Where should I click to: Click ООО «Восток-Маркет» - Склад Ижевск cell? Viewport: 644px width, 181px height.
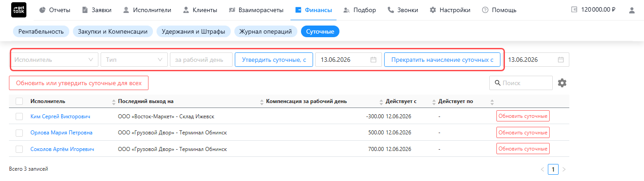pos(166,116)
